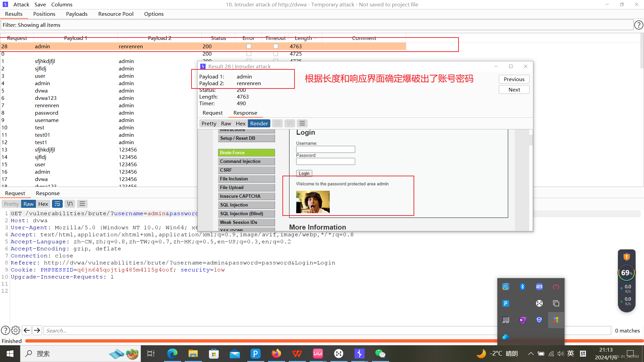
Task: Click the blue cloud icon in tray popup
Action: (x=506, y=337)
